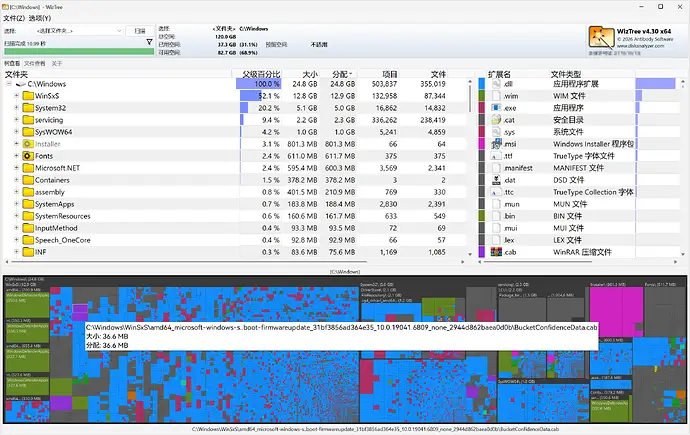Click the green .wim color swatch
The width and height of the screenshot is (690, 435).
click(x=481, y=96)
